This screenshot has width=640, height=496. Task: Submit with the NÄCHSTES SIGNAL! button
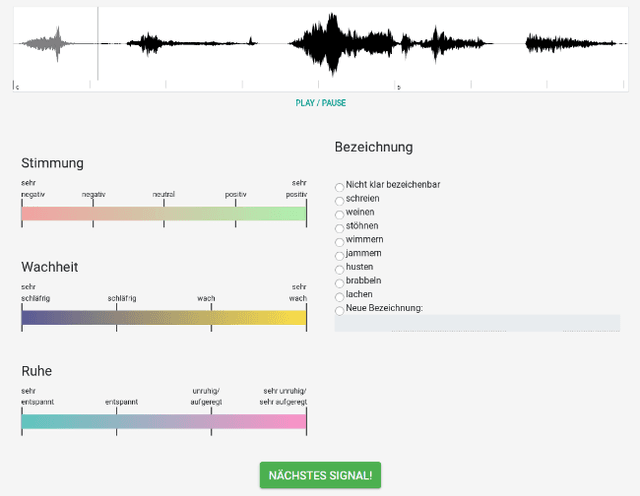click(x=320, y=475)
